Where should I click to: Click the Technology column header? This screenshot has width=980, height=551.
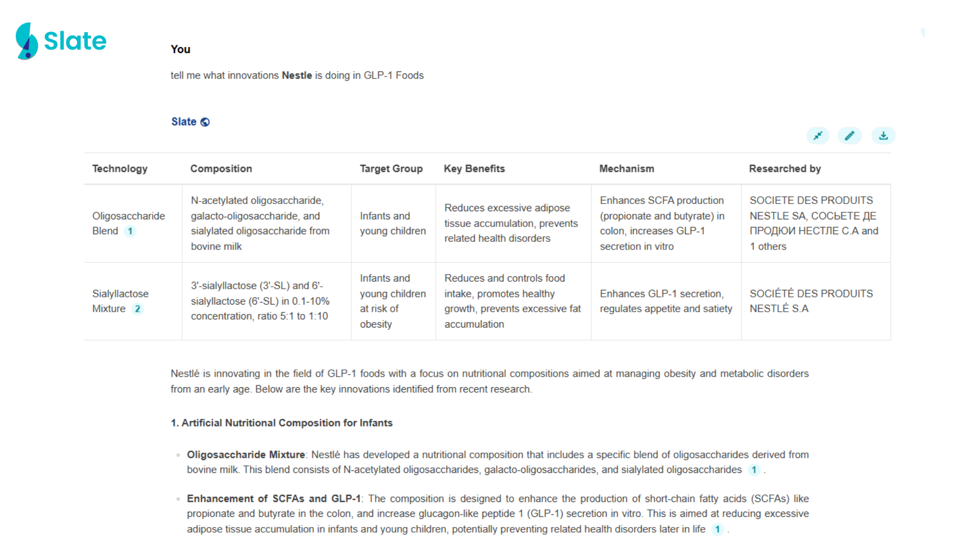click(119, 169)
